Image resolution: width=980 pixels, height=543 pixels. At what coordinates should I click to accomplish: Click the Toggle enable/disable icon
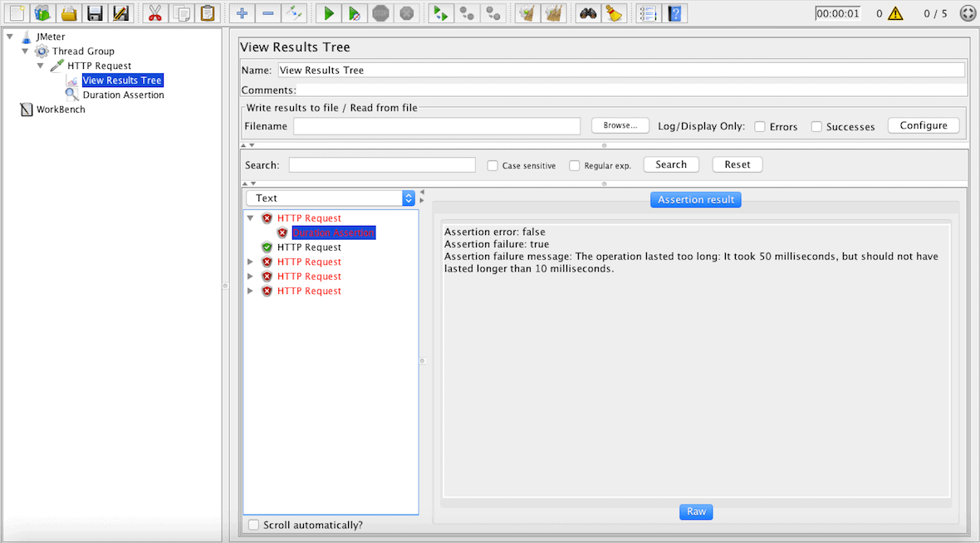[294, 13]
